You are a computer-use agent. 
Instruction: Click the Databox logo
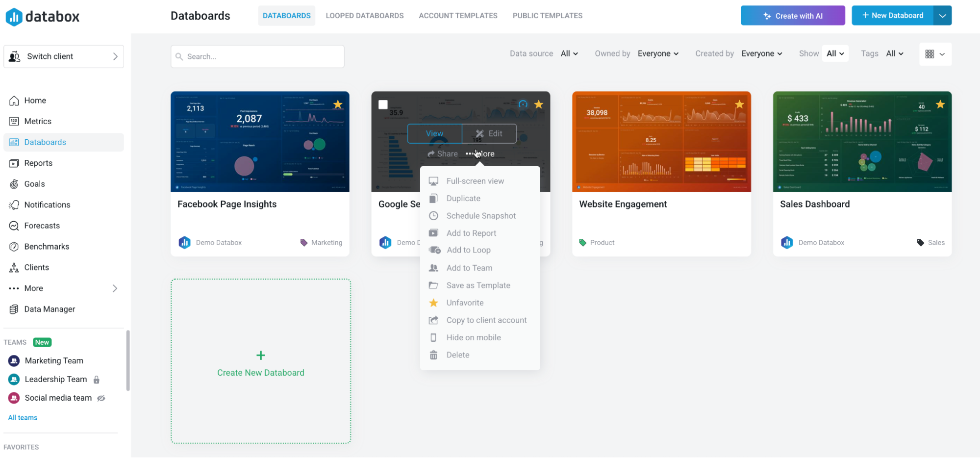(43, 16)
